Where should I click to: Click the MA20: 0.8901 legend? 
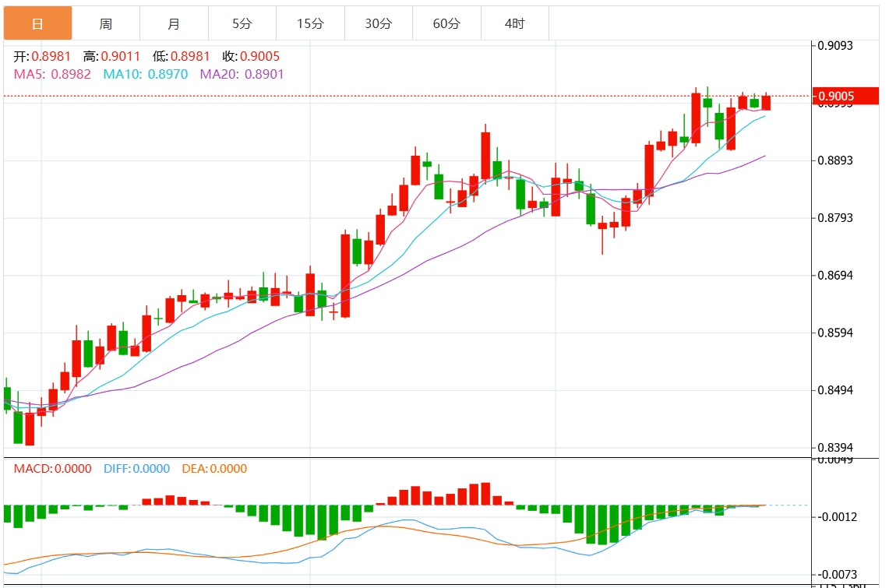pyautogui.click(x=242, y=74)
